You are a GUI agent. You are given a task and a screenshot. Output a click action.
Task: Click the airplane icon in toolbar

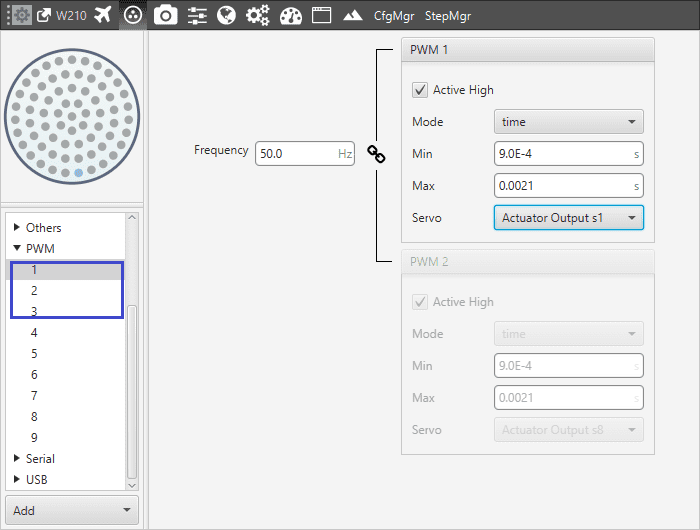click(x=102, y=16)
